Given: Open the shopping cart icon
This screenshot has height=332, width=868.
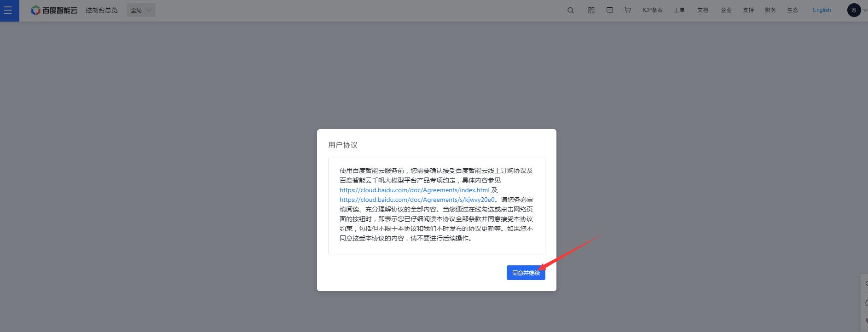Looking at the screenshot, I should tap(628, 10).
